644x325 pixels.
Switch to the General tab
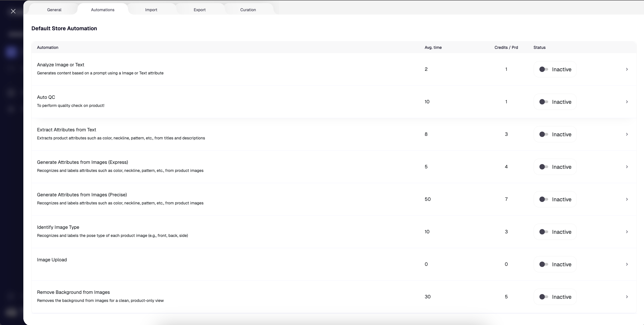(x=54, y=10)
